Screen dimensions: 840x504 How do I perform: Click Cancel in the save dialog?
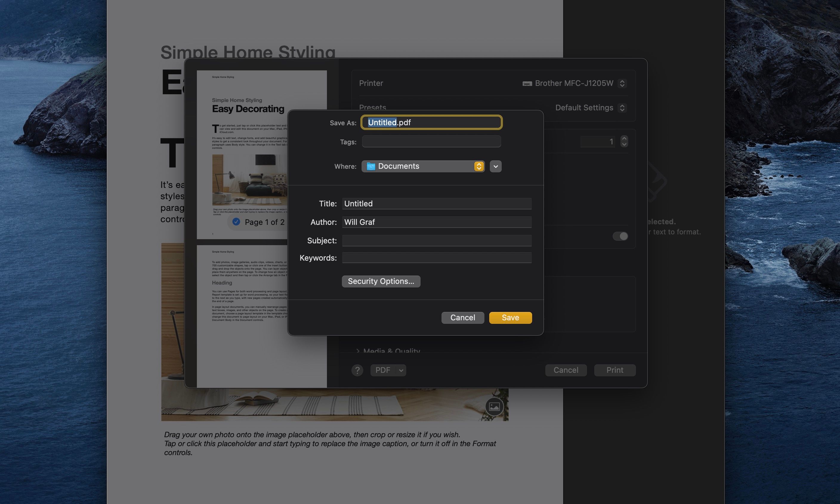click(462, 318)
